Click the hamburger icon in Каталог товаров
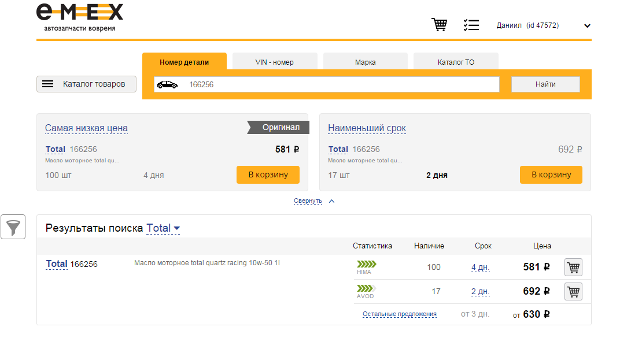Screen dimensions: 631x364 point(48,84)
